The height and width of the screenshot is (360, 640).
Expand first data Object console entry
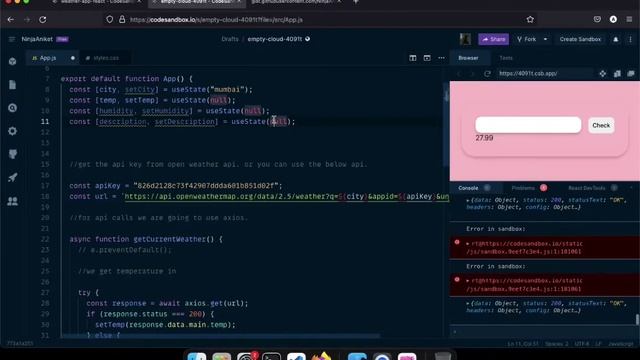coord(468,200)
